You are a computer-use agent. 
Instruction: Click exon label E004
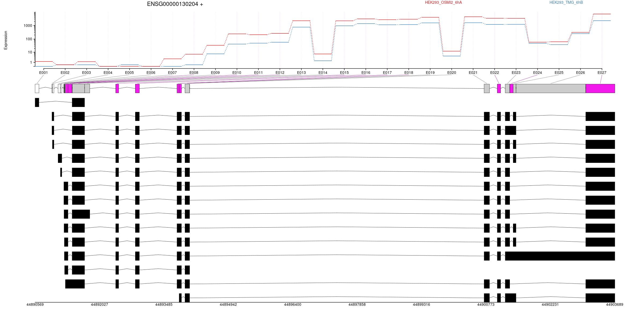[108, 73]
